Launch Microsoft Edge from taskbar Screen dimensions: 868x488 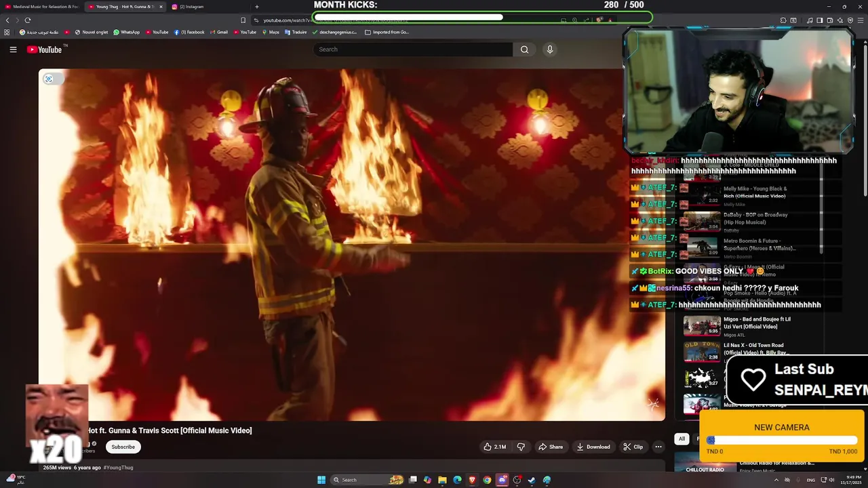click(x=457, y=480)
